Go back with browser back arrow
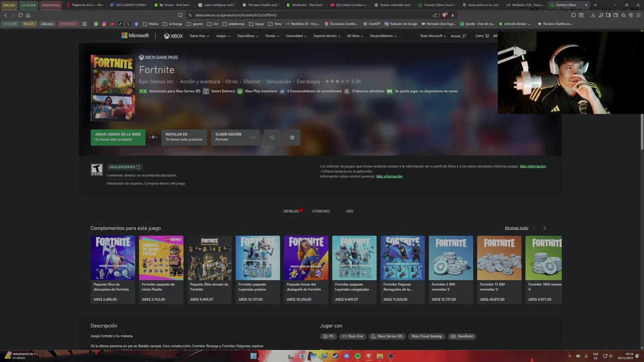The image size is (644, 362). (x=6, y=15)
